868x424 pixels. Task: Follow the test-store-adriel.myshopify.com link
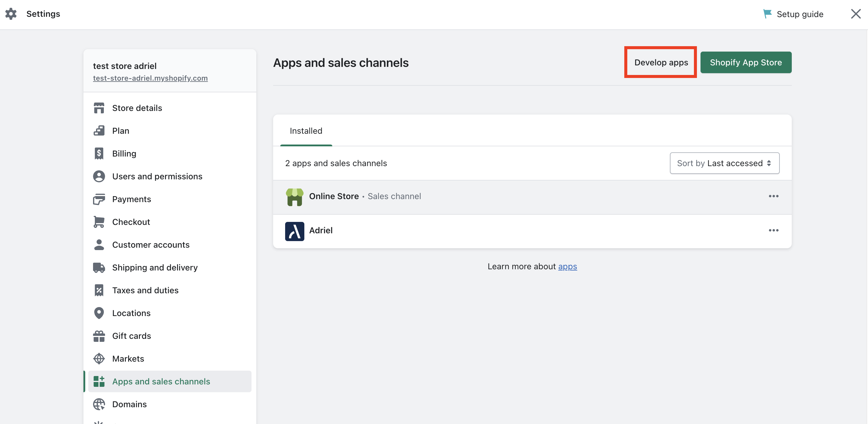tap(150, 78)
